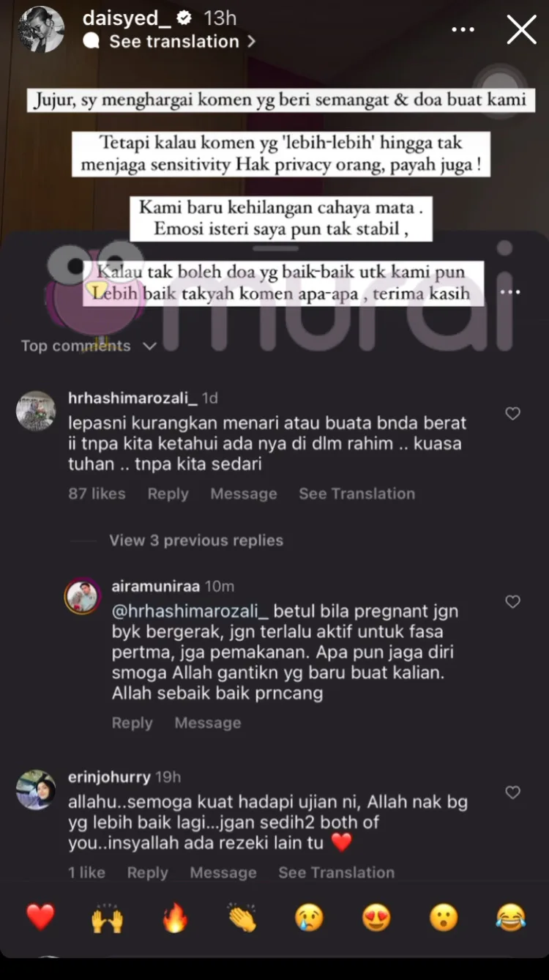Expand View 3 previous replies
Screen dimensions: 549x980
click(196, 541)
